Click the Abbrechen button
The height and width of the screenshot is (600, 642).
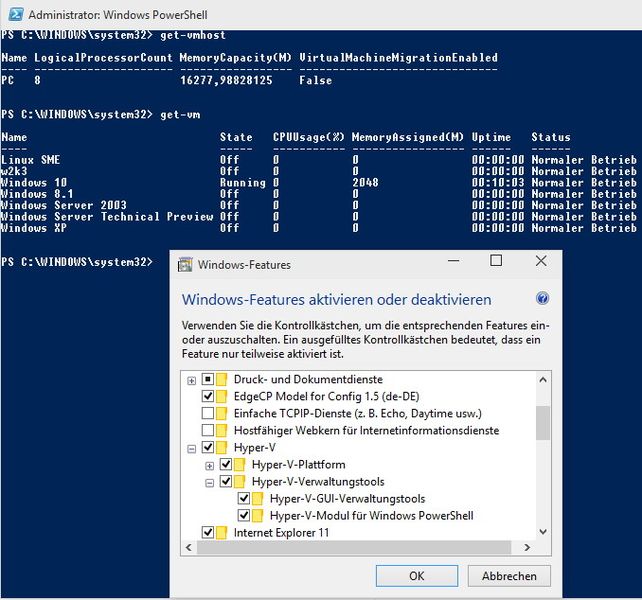[509, 576]
